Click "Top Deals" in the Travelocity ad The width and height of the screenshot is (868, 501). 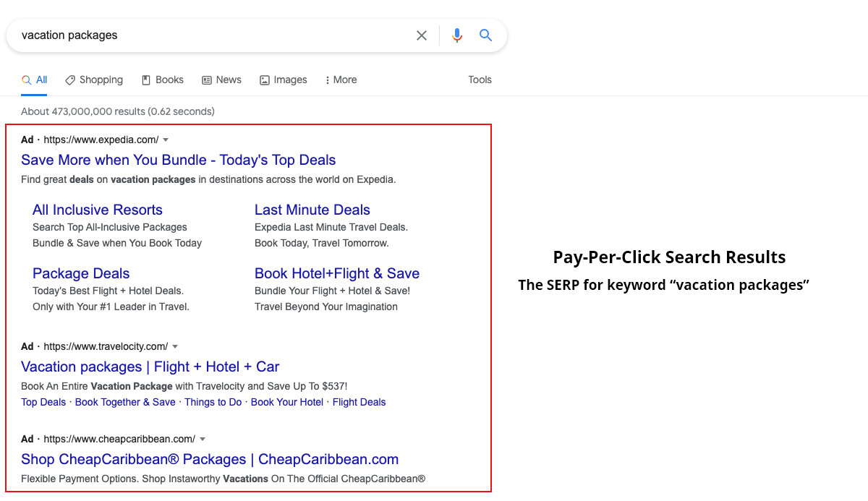tap(43, 402)
